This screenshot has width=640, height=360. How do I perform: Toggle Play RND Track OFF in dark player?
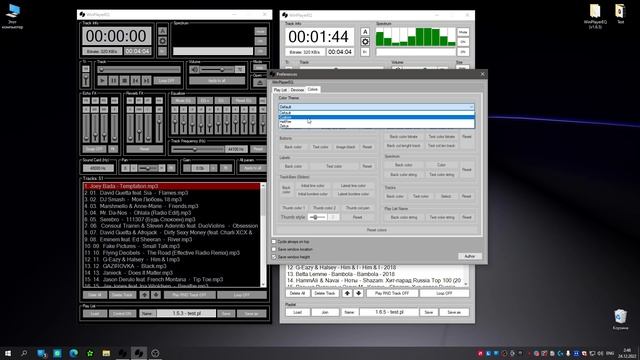[189, 295]
